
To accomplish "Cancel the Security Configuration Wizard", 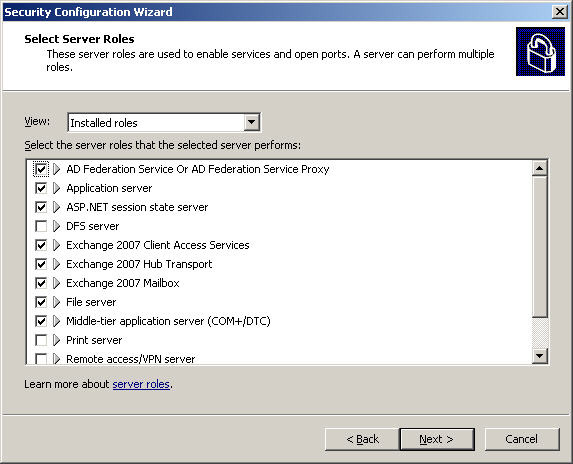I will [x=522, y=439].
